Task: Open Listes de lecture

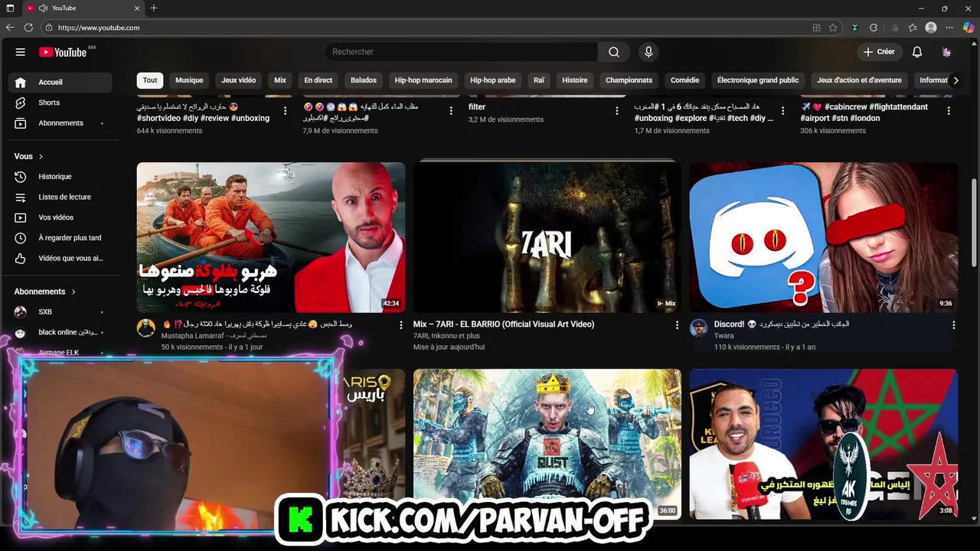Action: pos(60,197)
